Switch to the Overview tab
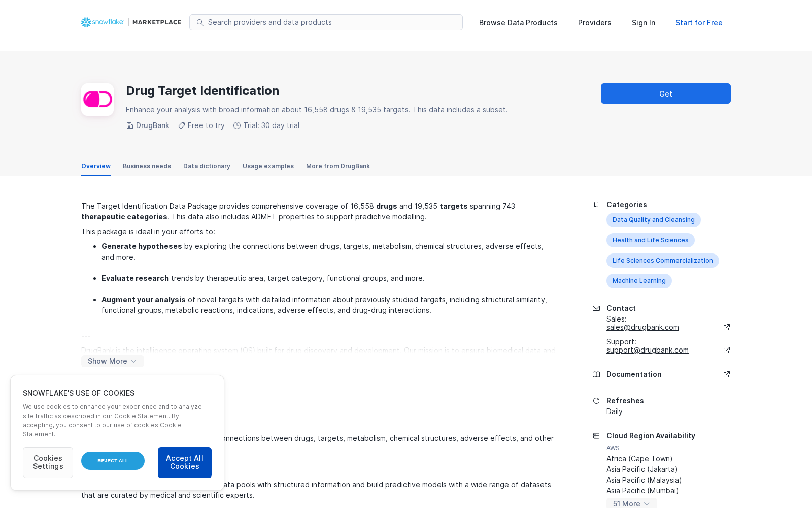812x508 pixels. click(96, 166)
